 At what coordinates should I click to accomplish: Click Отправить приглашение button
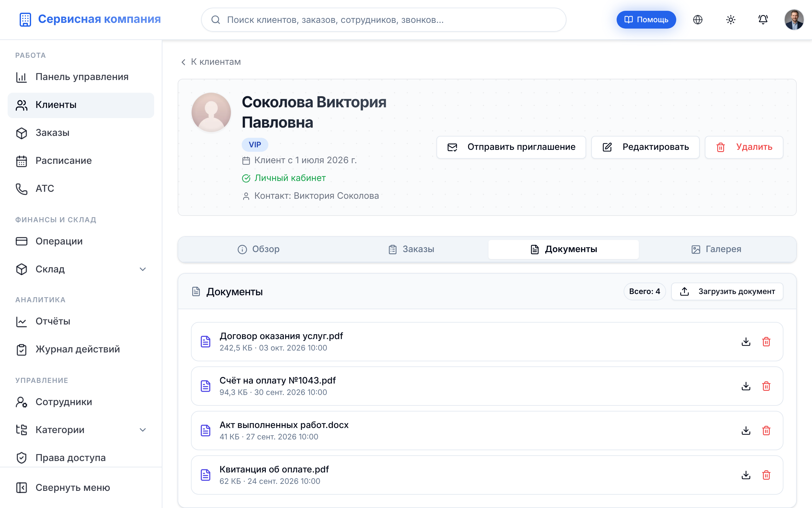(511, 147)
